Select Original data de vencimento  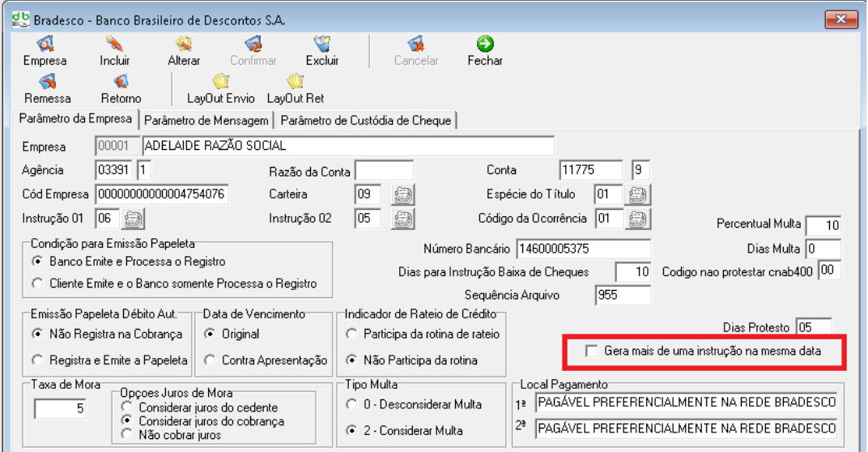point(210,334)
